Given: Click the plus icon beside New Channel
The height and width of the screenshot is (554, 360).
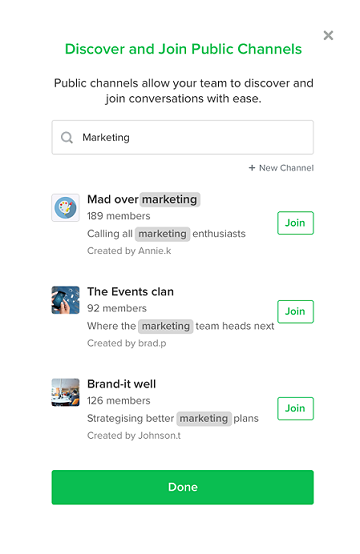Looking at the screenshot, I should pyautogui.click(x=252, y=168).
